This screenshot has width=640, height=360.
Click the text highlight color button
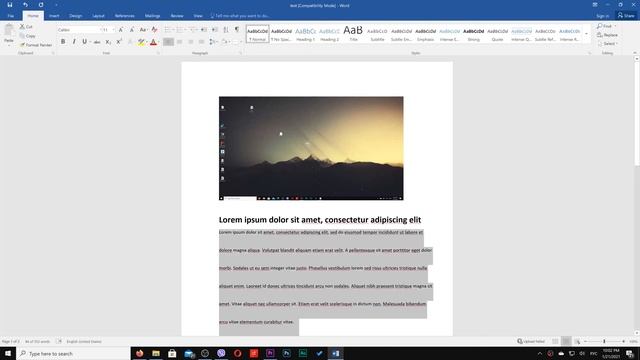141,42
